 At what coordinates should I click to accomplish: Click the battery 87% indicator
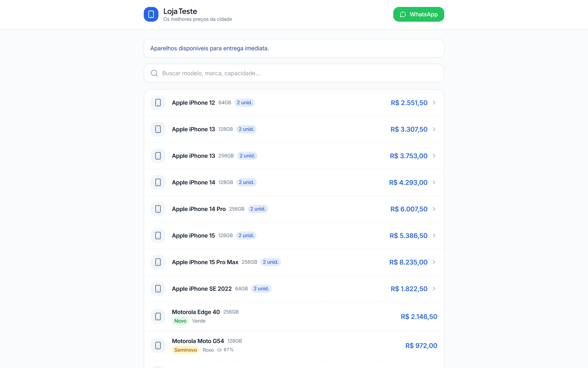click(x=225, y=350)
